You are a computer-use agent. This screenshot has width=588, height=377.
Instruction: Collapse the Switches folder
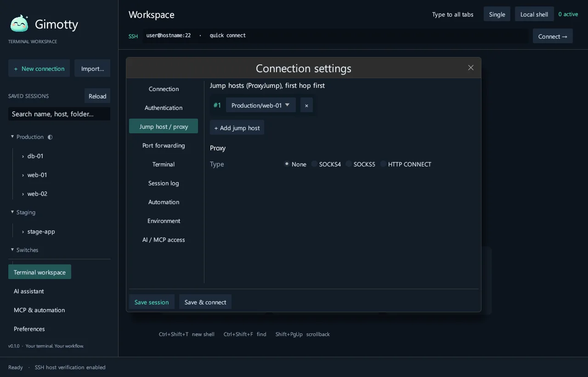point(12,250)
